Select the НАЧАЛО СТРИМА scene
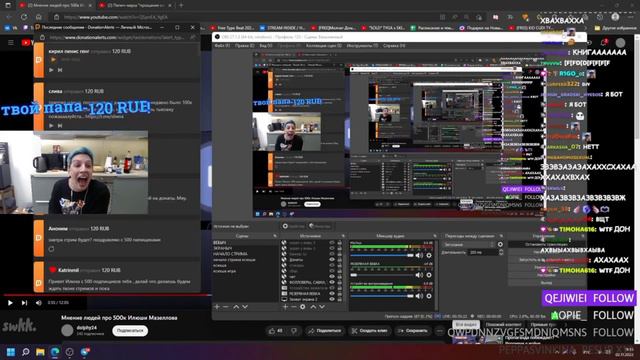The height and width of the screenshot is (360, 640). tap(230, 254)
